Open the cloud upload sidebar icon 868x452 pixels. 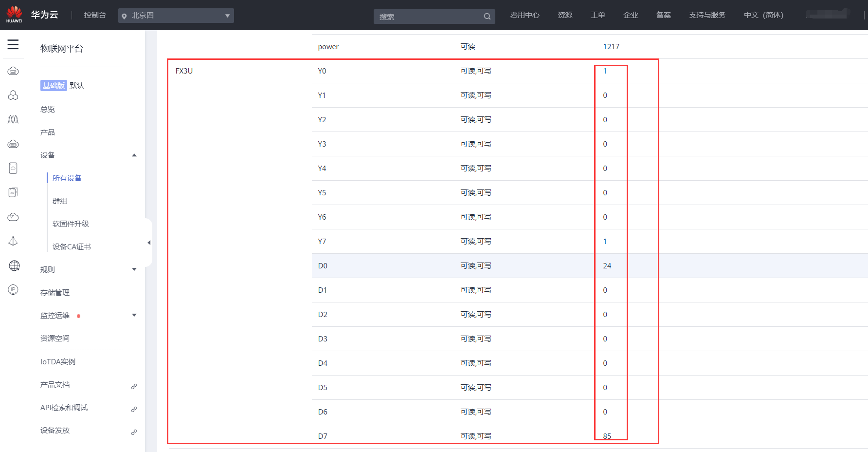point(13,217)
